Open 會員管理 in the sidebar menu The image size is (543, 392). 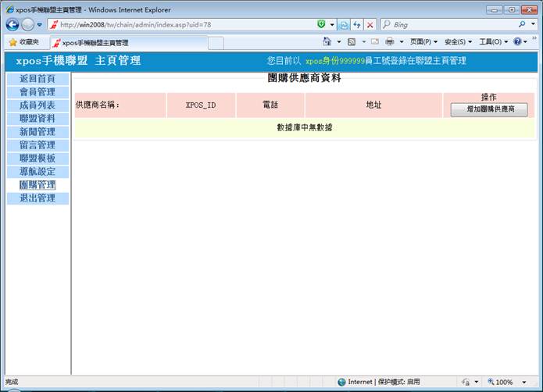point(37,92)
